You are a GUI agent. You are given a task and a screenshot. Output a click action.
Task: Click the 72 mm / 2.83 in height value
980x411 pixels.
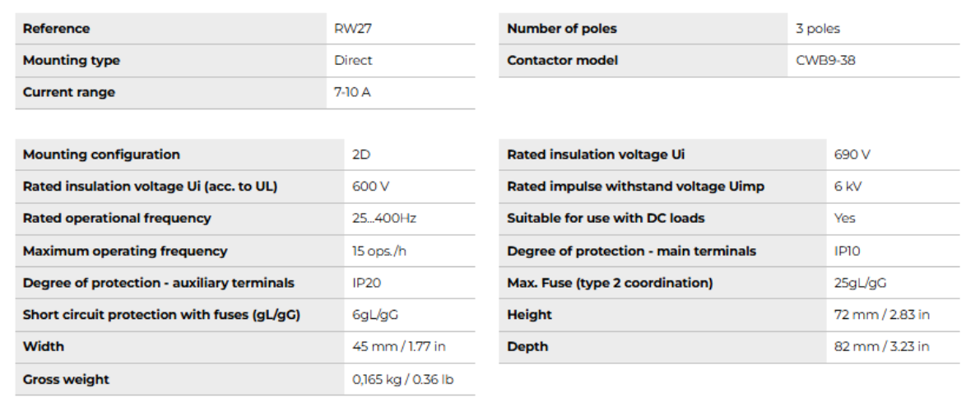[882, 315]
